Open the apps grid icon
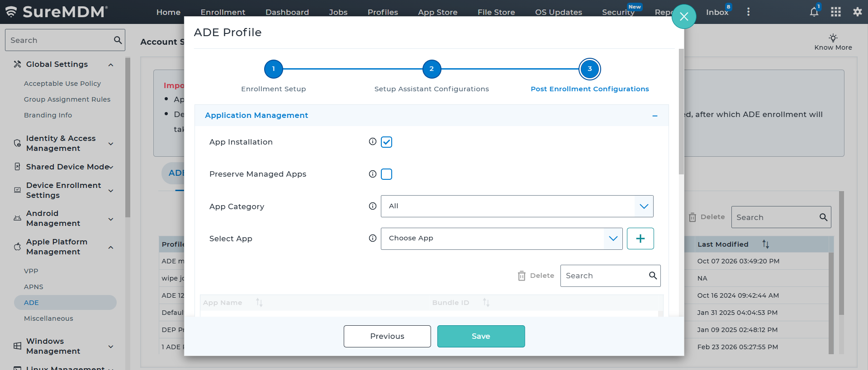The height and width of the screenshot is (370, 868). 836,12
